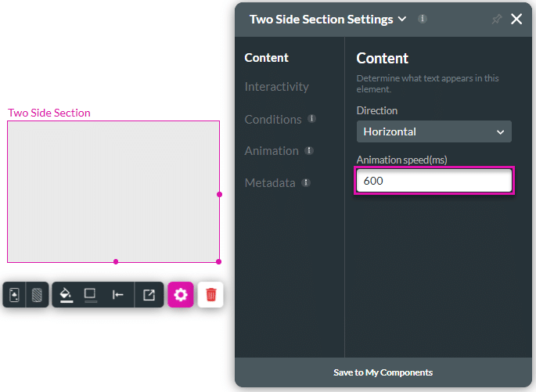Image resolution: width=536 pixels, height=392 pixels.
Task: Close the settings panel
Action: [x=516, y=20]
